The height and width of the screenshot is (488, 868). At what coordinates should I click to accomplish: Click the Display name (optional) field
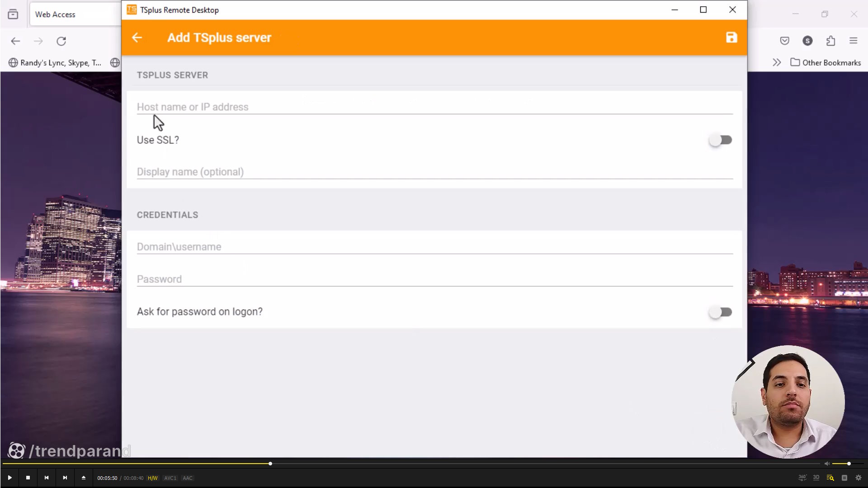[435, 172]
